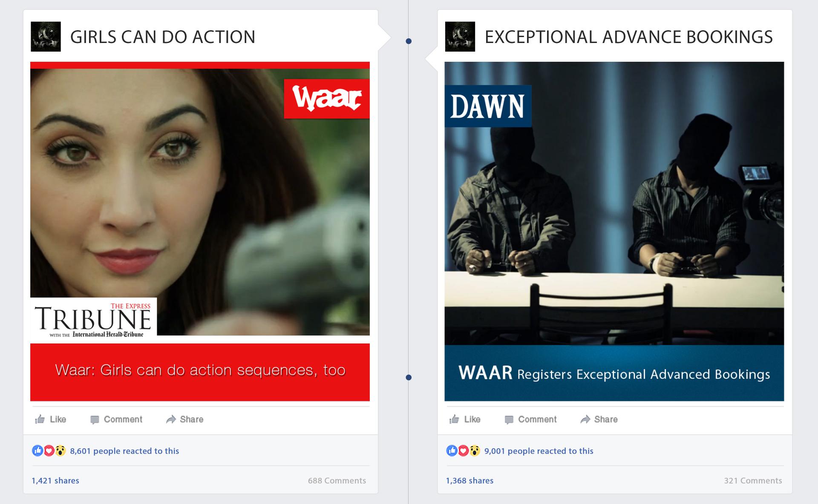Open 8,601 people reacted to this link
Screen dimensions: 818x504
point(124,451)
